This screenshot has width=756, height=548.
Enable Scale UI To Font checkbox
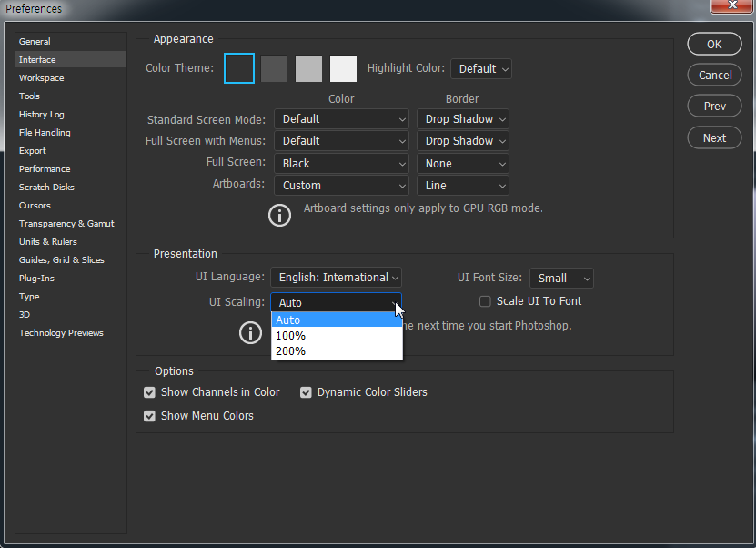[x=485, y=301]
